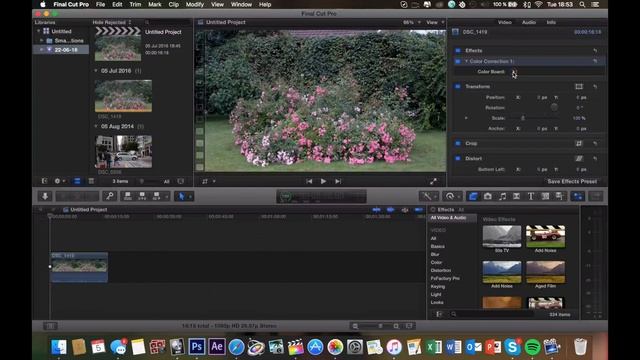Select the Keying effects category

point(438,287)
